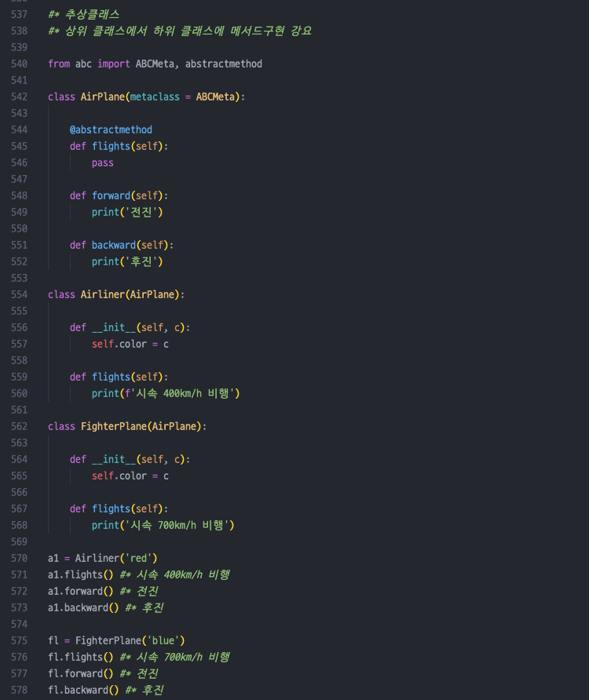Click print('시속 700km/h 비행') statement
589x700 pixels.
tap(163, 526)
